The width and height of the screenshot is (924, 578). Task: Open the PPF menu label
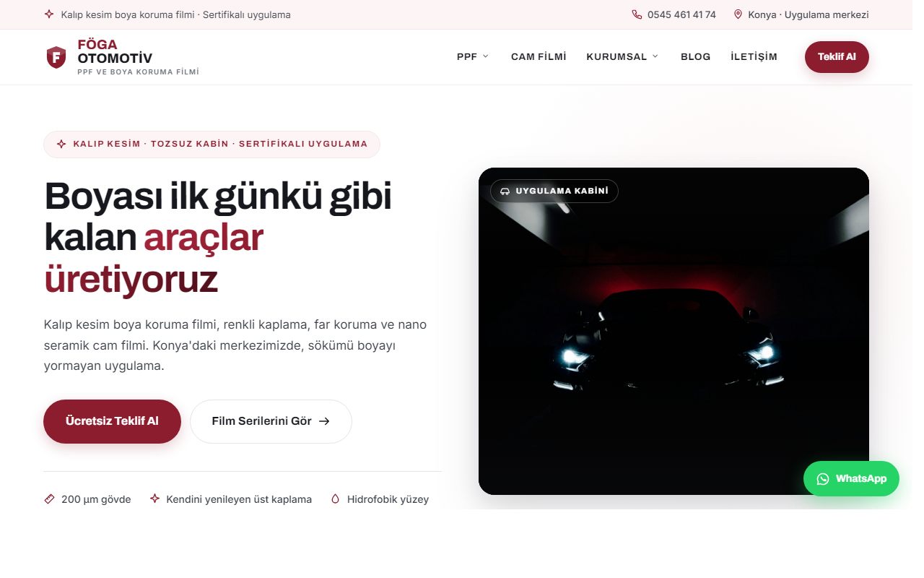click(x=467, y=56)
